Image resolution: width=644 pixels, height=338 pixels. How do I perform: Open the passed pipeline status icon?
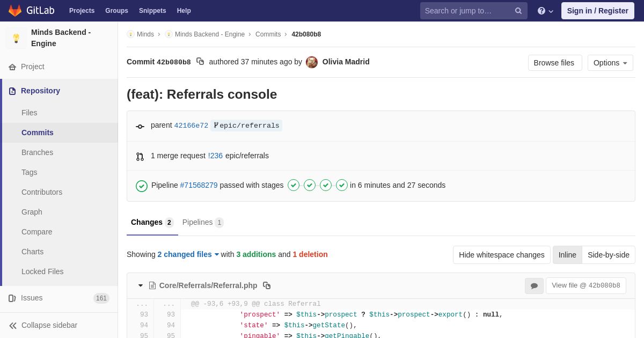142,186
